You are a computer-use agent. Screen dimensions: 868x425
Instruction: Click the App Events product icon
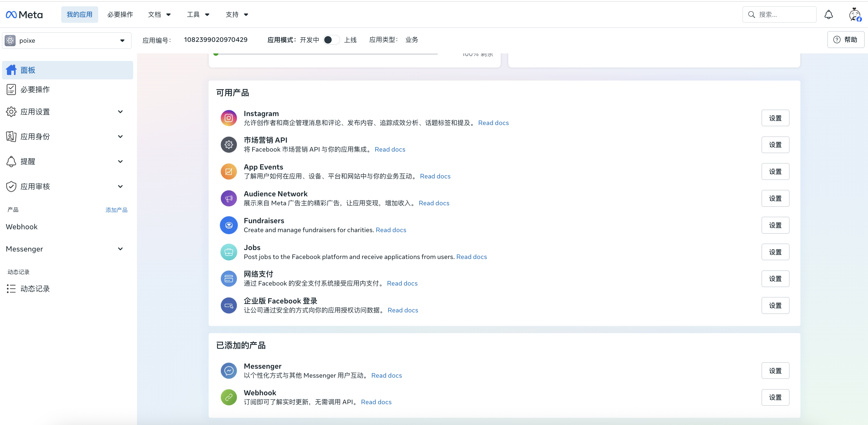coord(229,172)
